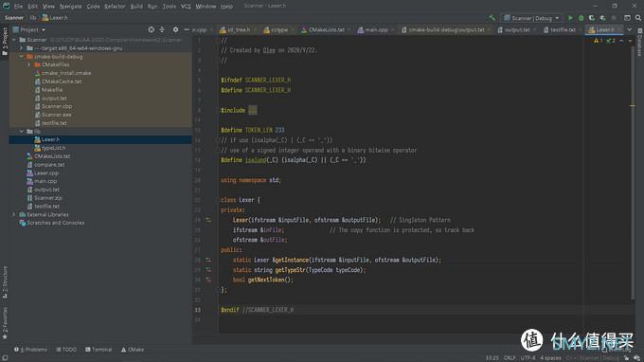The image size is (644, 362).
Task: Toggle the Favorites side tool window
Action: pyautogui.click(x=5, y=323)
